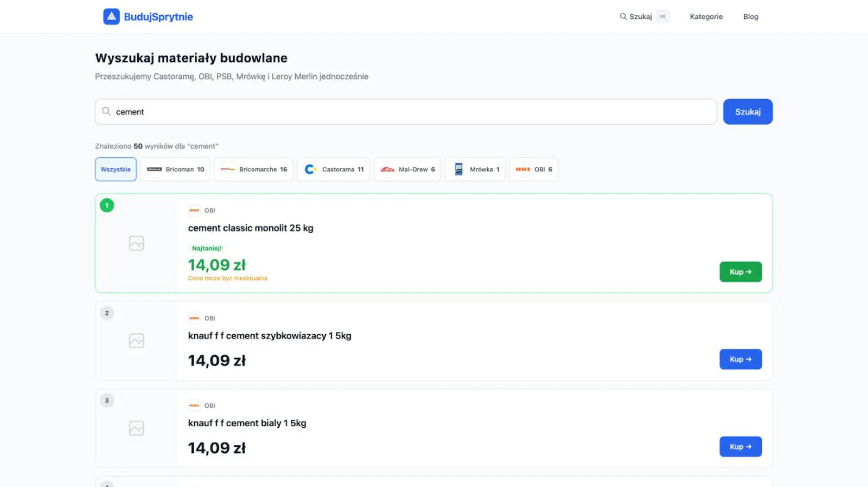This screenshot has height=487, width=868.
Task: Click the rank 3 number badge
Action: click(107, 401)
